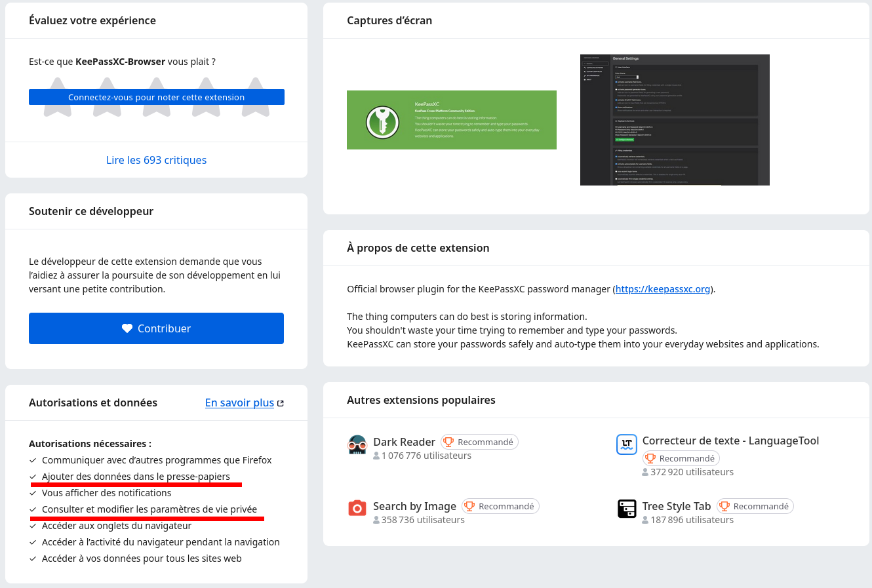The width and height of the screenshot is (872, 588).
Task: Click the Autorisations nécessaires heading text
Action: pos(90,444)
